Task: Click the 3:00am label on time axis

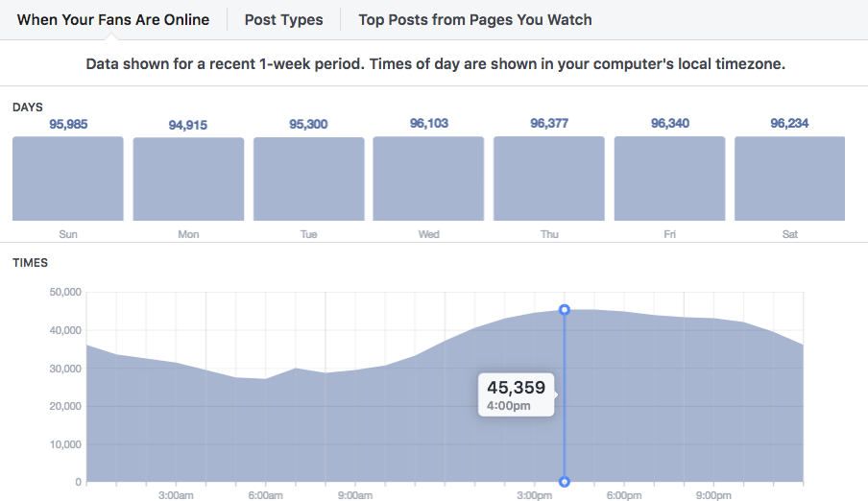Action: point(177,495)
